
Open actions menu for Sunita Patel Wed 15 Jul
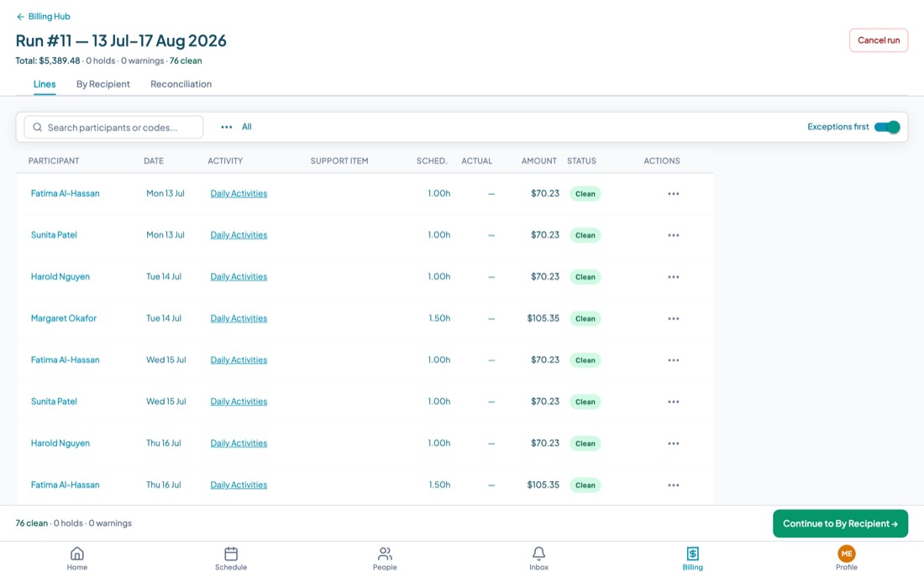click(x=674, y=401)
